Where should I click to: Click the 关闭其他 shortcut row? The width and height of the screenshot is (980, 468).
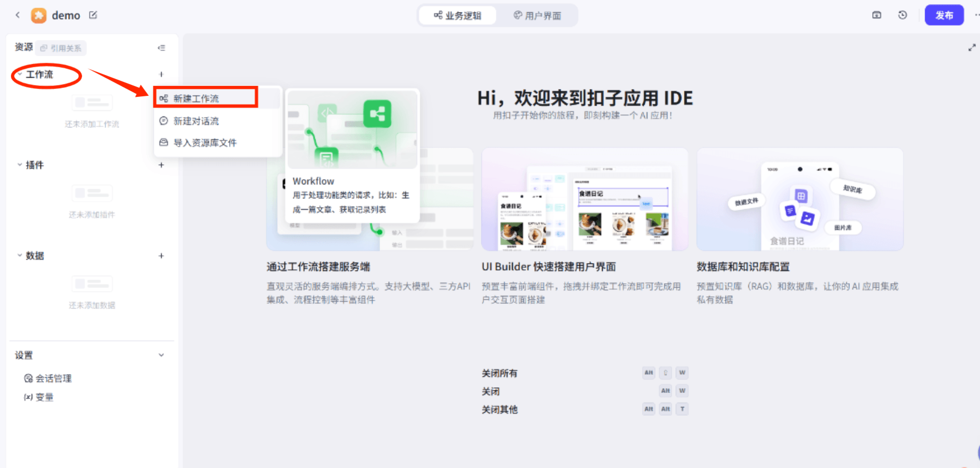pos(585,409)
